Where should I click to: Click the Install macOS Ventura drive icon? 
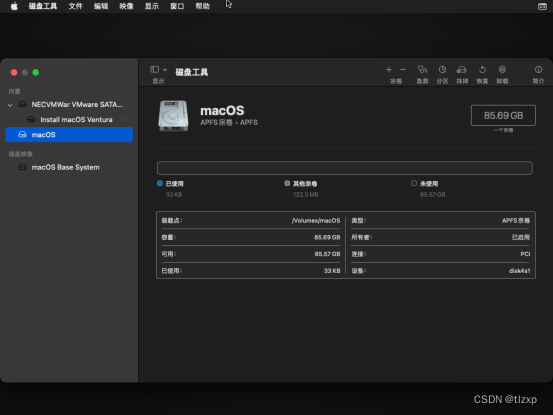(31, 120)
